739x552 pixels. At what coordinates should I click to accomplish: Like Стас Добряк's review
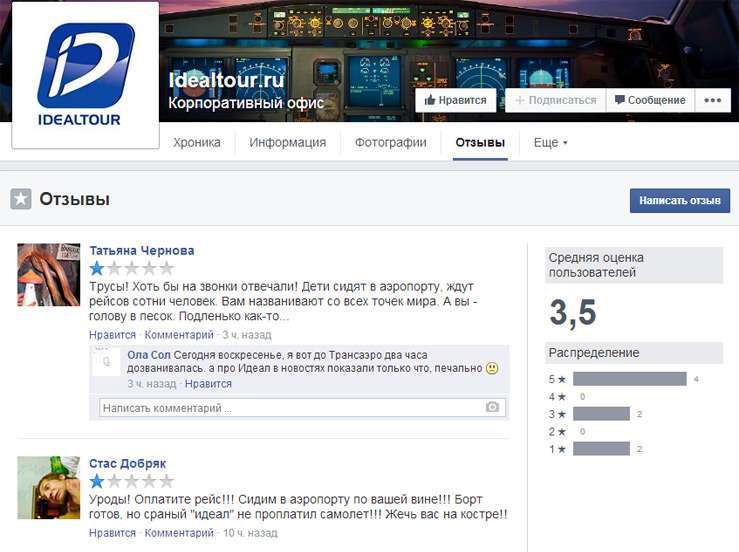coord(112,533)
